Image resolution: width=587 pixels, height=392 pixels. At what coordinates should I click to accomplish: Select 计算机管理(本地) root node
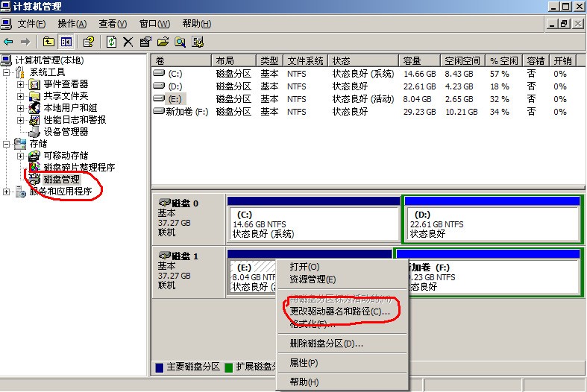coord(49,60)
